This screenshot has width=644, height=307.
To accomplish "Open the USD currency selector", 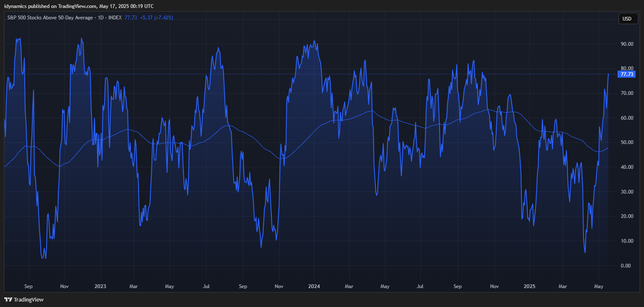I will [x=627, y=18].
